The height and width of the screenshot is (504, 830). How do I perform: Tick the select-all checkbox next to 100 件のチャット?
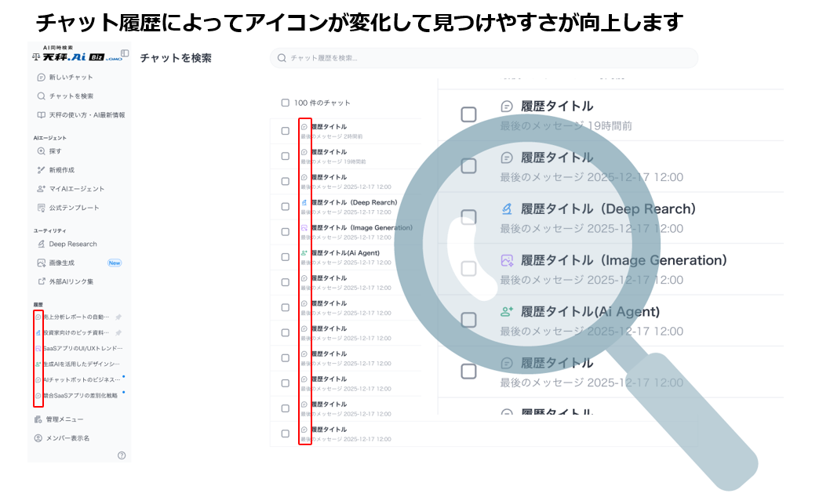[x=286, y=103]
